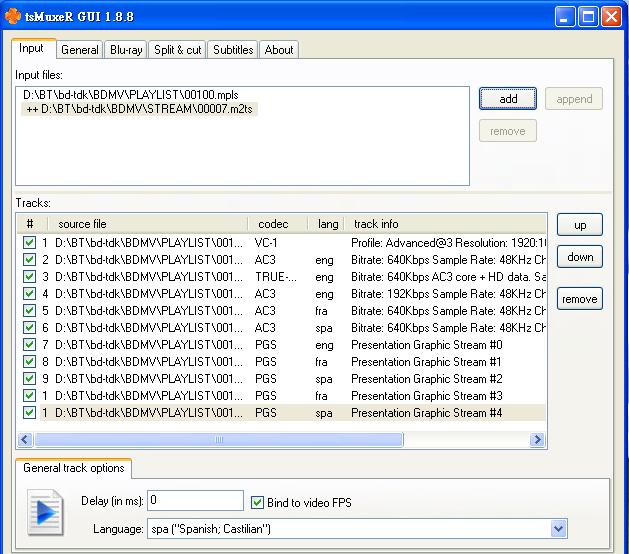Select the AC3 spa 640Kbps track row

point(282,328)
